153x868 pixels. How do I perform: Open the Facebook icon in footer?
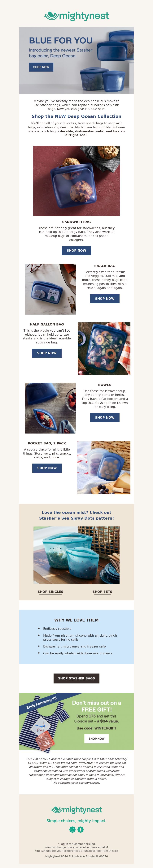coord(81,829)
